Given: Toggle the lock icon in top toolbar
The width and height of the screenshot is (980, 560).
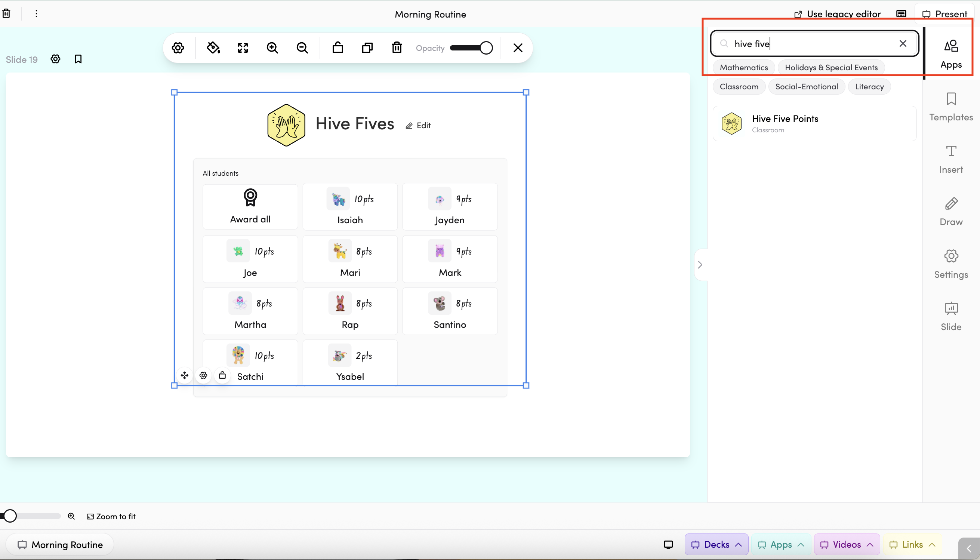Looking at the screenshot, I should point(338,48).
